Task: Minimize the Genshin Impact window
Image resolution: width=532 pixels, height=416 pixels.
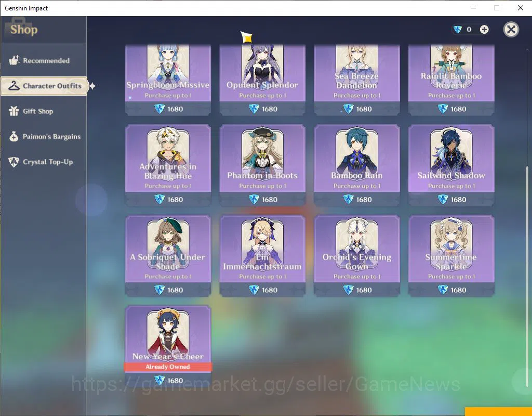Action: [x=474, y=8]
